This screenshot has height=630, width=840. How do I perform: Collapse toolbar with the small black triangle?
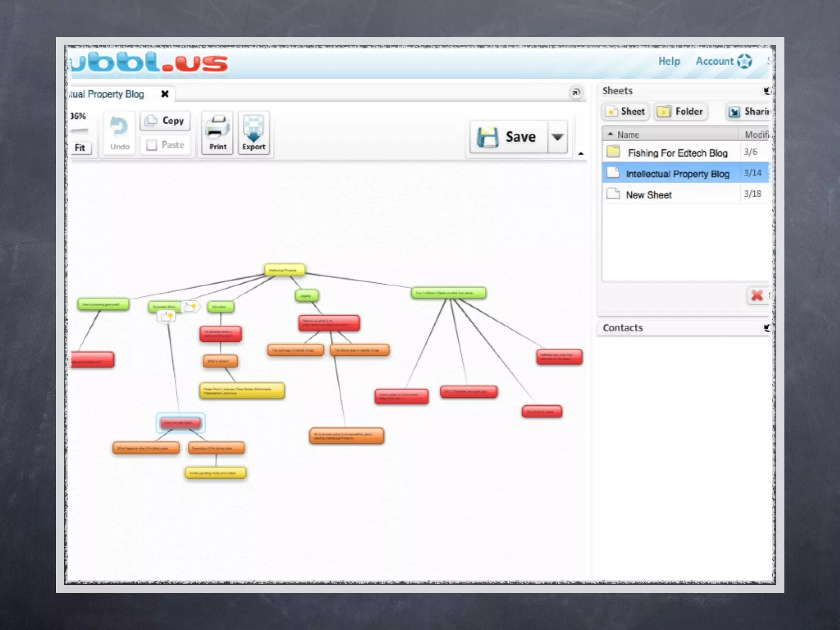pyautogui.click(x=581, y=154)
